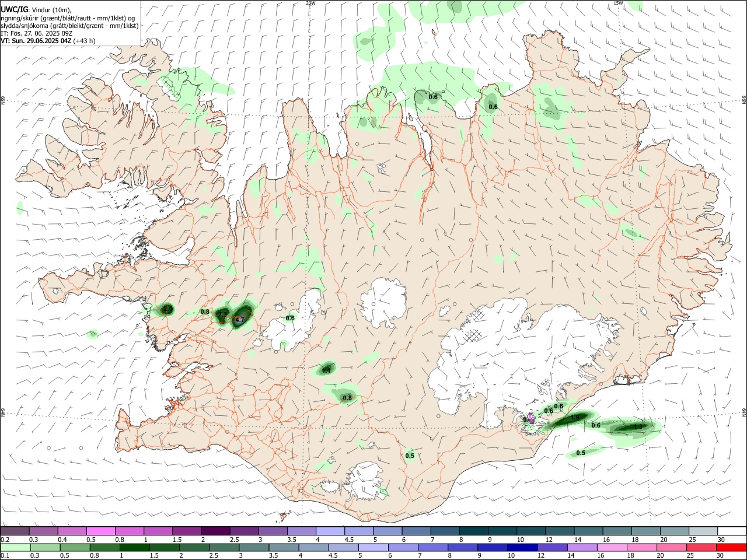Pick the dark purple snow legend swatch labeled 2
747x560 pixels.
(215, 531)
